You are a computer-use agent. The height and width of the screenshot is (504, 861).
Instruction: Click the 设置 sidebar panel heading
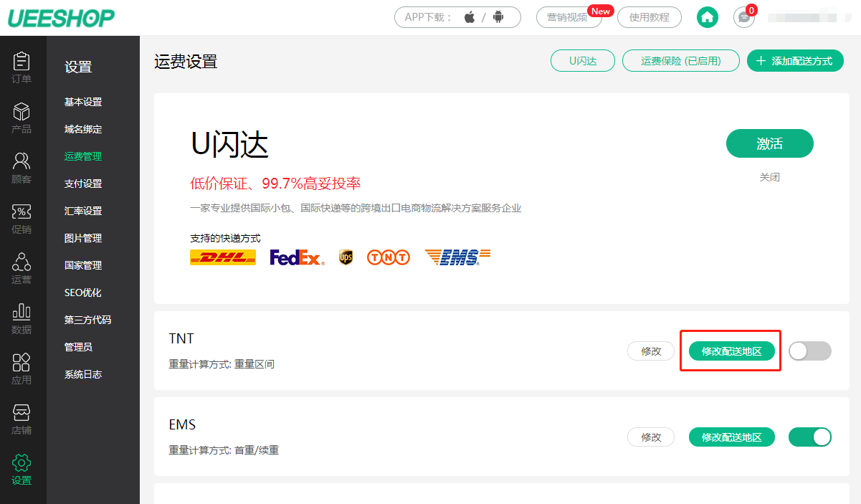[x=78, y=67]
